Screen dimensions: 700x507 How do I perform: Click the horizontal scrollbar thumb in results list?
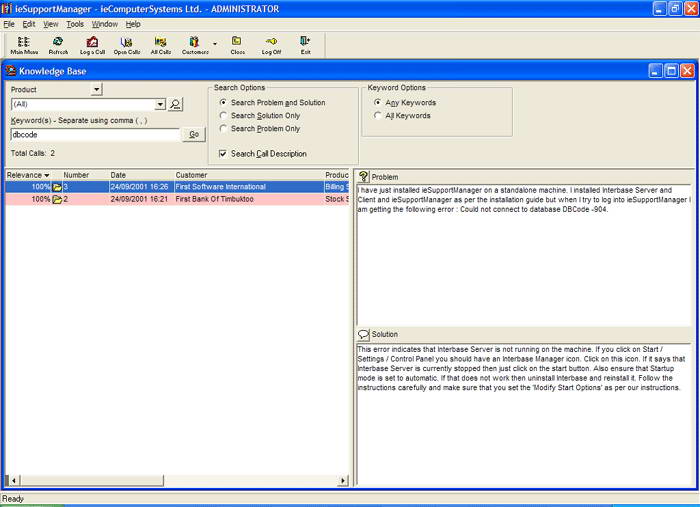point(92,480)
